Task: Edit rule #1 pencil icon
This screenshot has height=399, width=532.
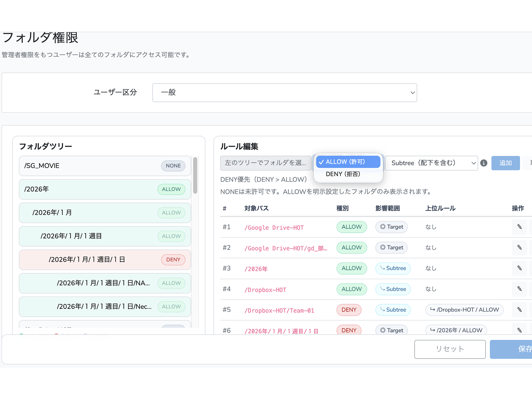Action: (519, 227)
